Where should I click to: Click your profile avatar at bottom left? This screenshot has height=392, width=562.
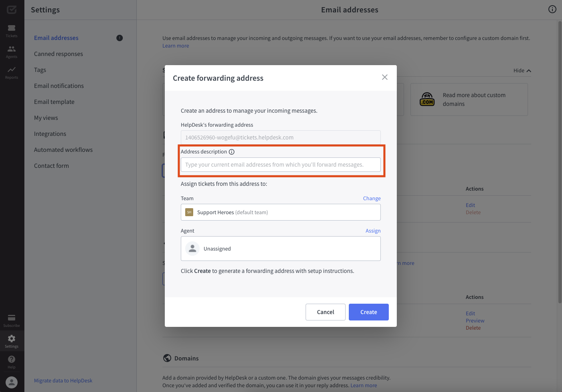pos(12,382)
